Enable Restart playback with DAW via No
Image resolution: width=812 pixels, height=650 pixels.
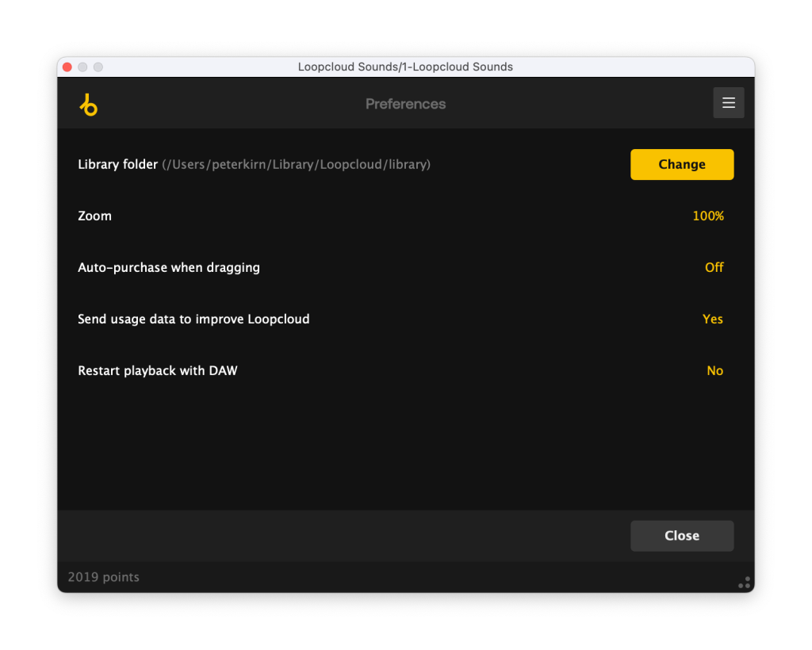[714, 371]
